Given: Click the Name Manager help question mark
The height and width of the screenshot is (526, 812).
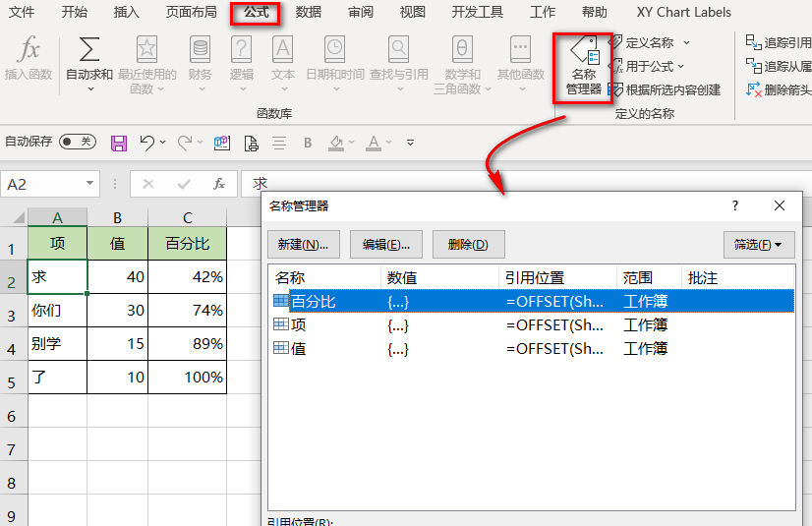Looking at the screenshot, I should (735, 205).
